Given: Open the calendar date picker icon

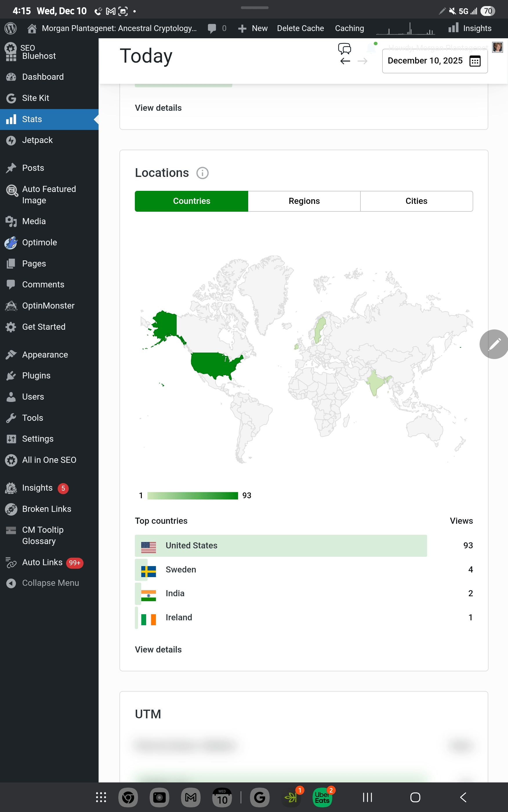Looking at the screenshot, I should pyautogui.click(x=475, y=61).
